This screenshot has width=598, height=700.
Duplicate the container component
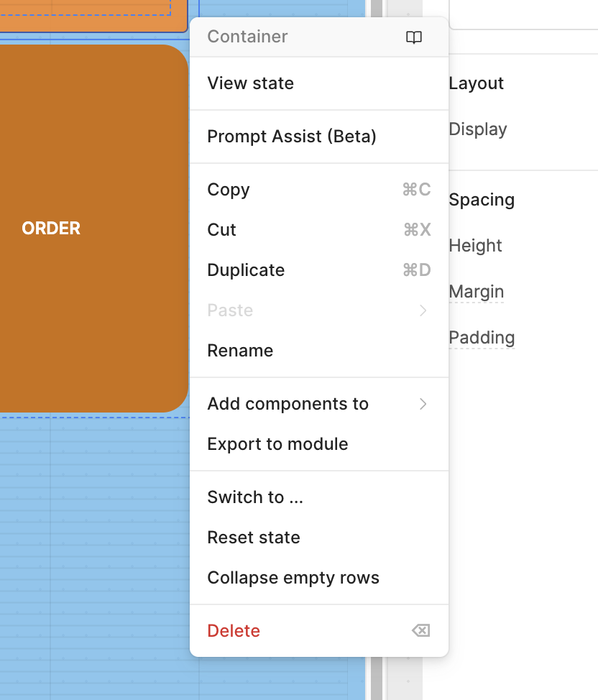[x=246, y=270]
